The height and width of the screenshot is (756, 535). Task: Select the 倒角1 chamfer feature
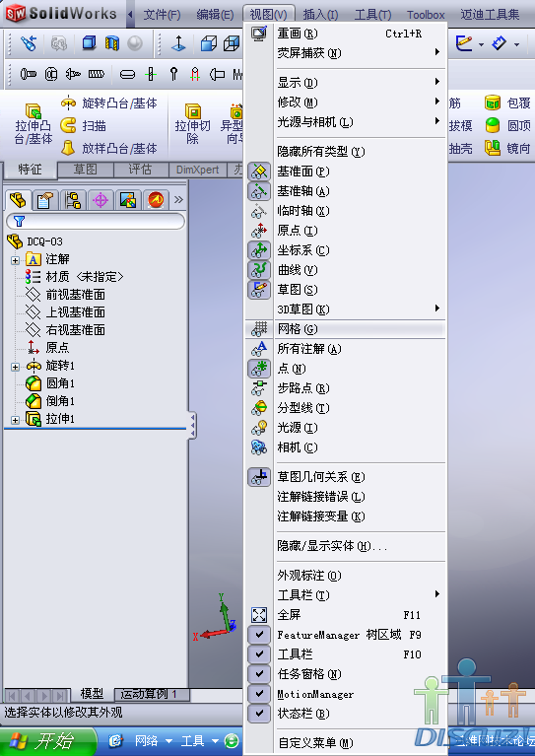pyautogui.click(x=50, y=401)
